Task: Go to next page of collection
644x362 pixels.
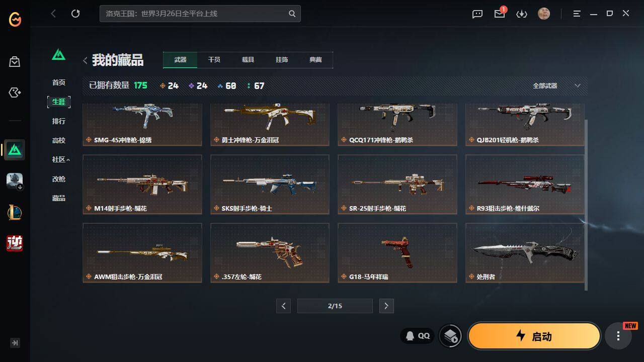Action: 386,306
